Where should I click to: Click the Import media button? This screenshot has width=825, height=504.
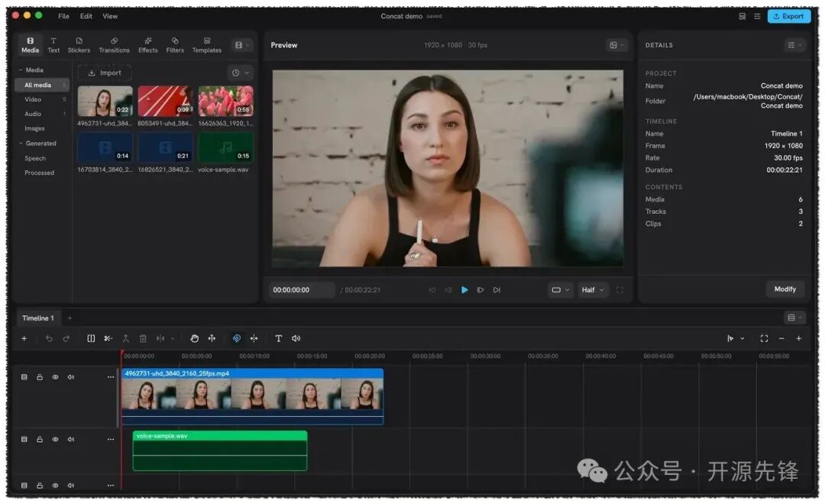[x=104, y=73]
